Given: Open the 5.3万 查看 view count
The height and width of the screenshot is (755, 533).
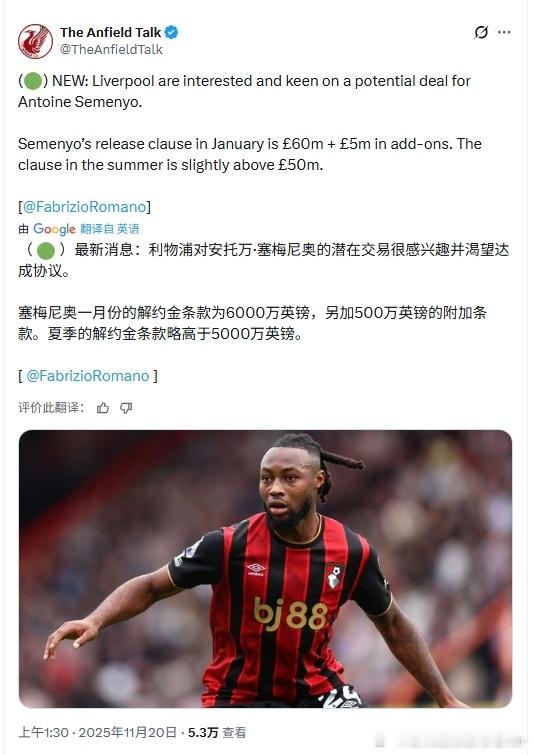Looking at the screenshot, I should click(x=217, y=732).
